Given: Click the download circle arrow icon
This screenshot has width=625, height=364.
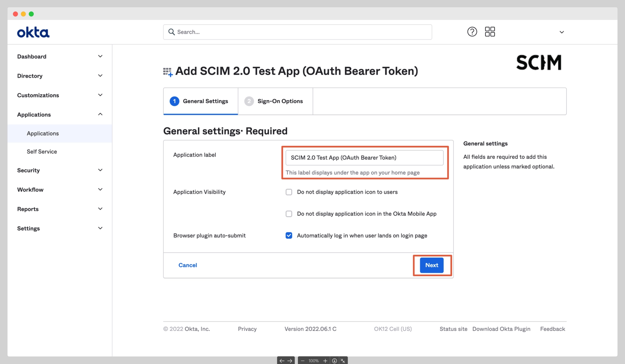Looking at the screenshot, I should (x=334, y=361).
